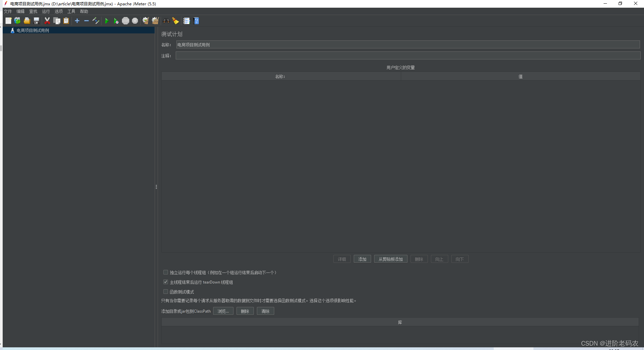Click the 详细 button
The image size is (644, 350).
[x=342, y=259]
